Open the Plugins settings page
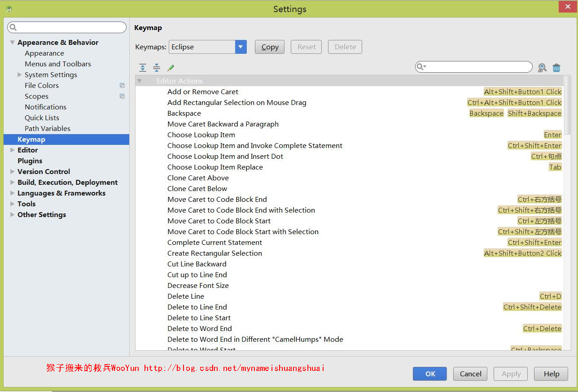578x392 pixels. (x=30, y=161)
